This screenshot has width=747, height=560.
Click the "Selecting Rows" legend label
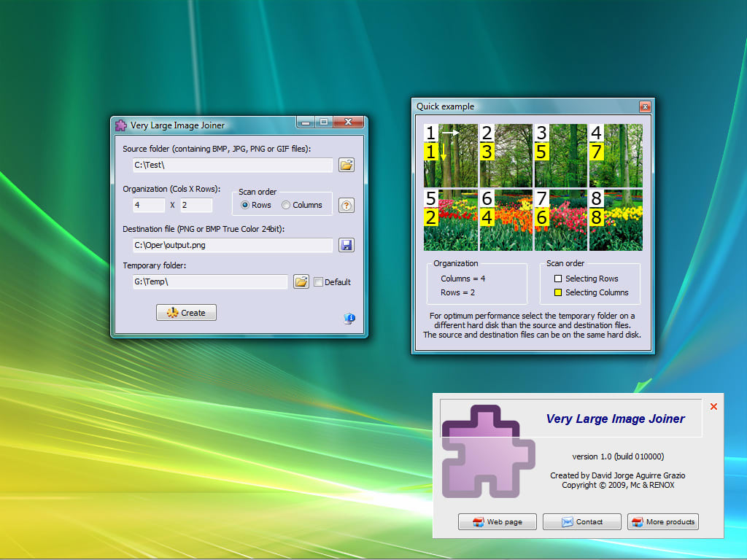coord(592,279)
